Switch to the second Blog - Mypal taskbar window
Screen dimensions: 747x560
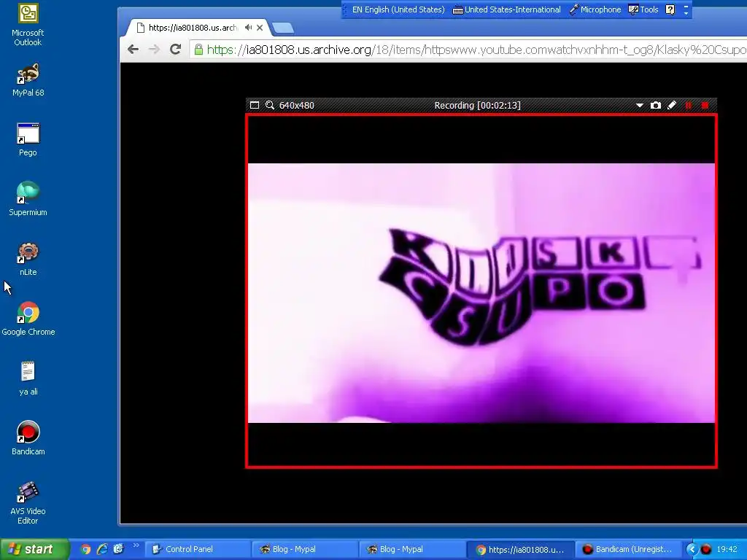point(412,549)
